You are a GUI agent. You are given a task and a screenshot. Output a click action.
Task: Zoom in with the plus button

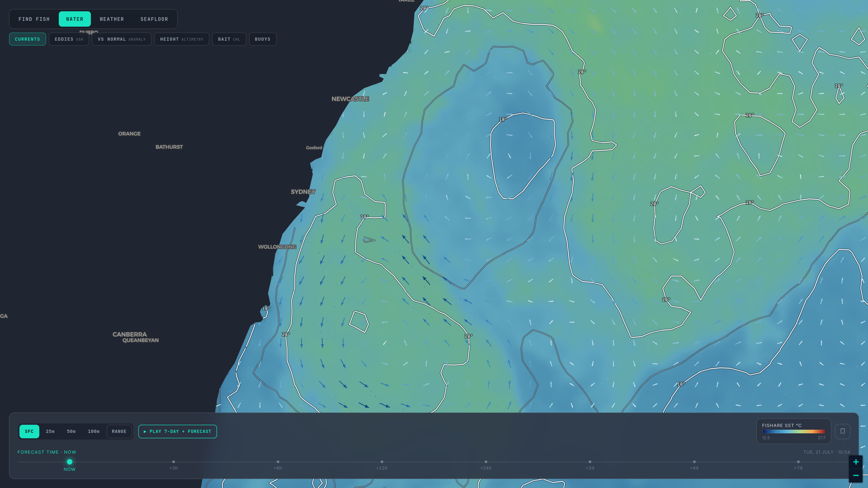tap(856, 462)
